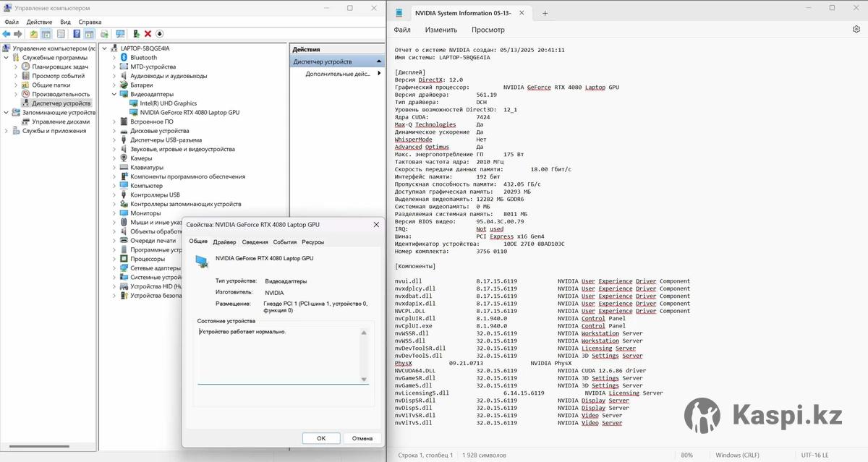Click the folder up-one-level toolbar icon
The image size is (868, 462).
point(33,34)
